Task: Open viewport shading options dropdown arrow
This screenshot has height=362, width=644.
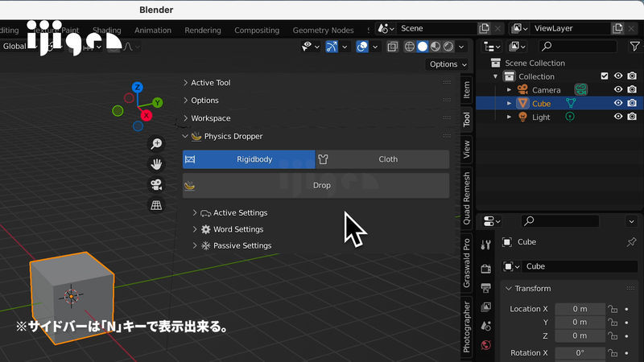Action: click(x=461, y=47)
